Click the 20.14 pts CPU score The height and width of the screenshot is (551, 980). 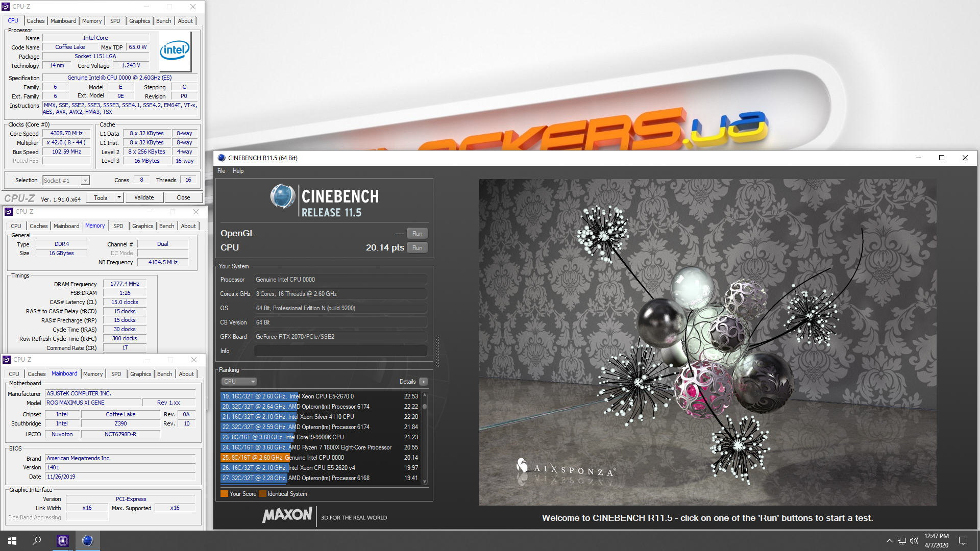point(385,248)
